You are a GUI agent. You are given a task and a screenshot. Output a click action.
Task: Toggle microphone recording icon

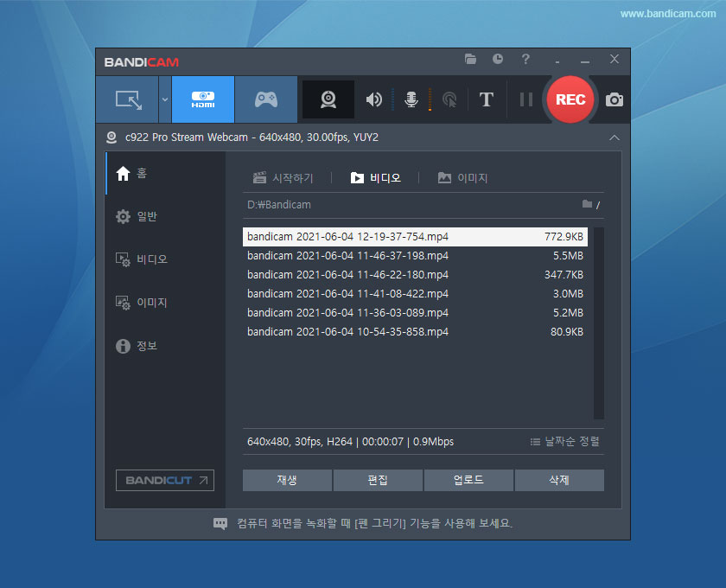pyautogui.click(x=411, y=99)
